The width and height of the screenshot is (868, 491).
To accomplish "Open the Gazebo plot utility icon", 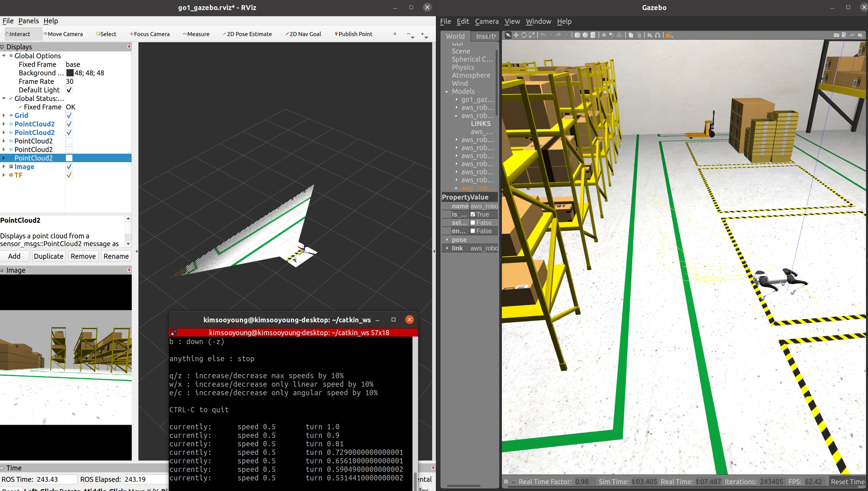I will pos(852,35).
